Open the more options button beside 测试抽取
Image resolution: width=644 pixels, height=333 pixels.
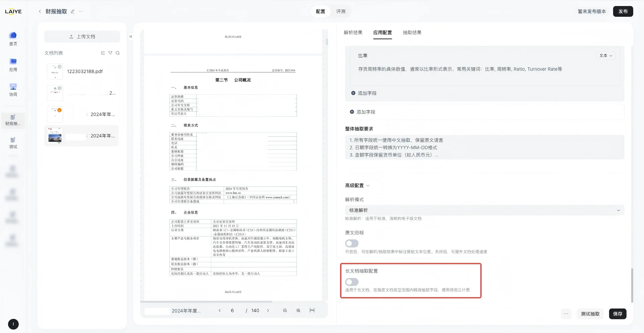[x=566, y=314]
